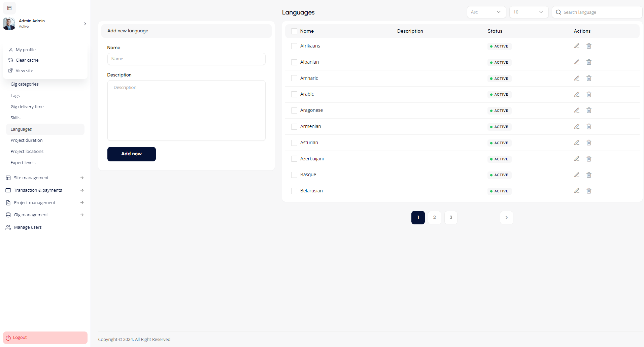Click the Logout button
Image resolution: width=644 pixels, height=347 pixels.
tap(45, 338)
